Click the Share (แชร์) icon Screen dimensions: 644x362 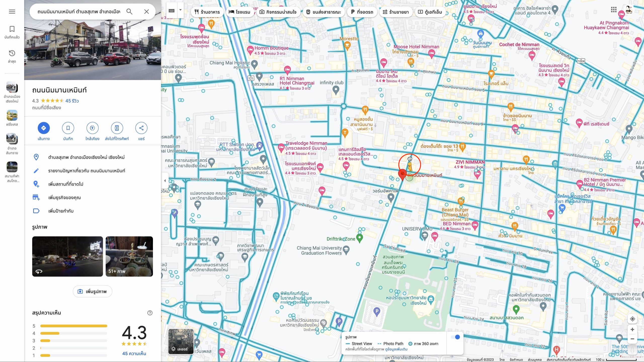[x=141, y=128]
